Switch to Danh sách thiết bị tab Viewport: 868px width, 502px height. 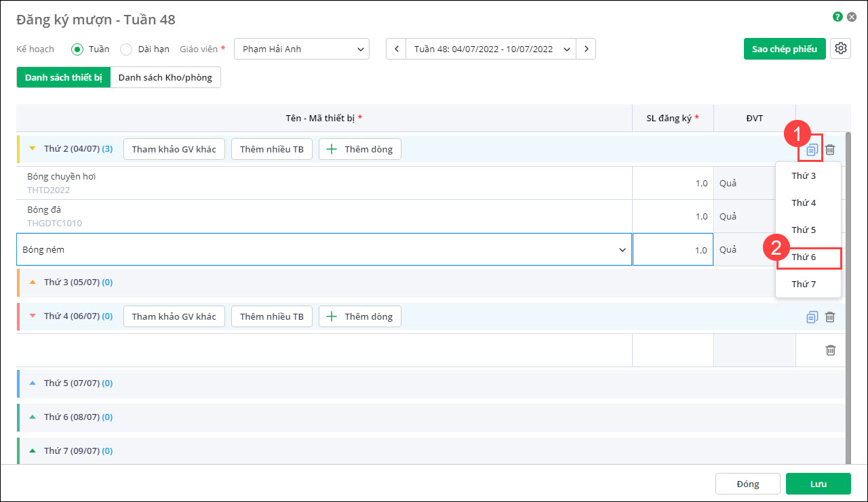click(x=63, y=77)
